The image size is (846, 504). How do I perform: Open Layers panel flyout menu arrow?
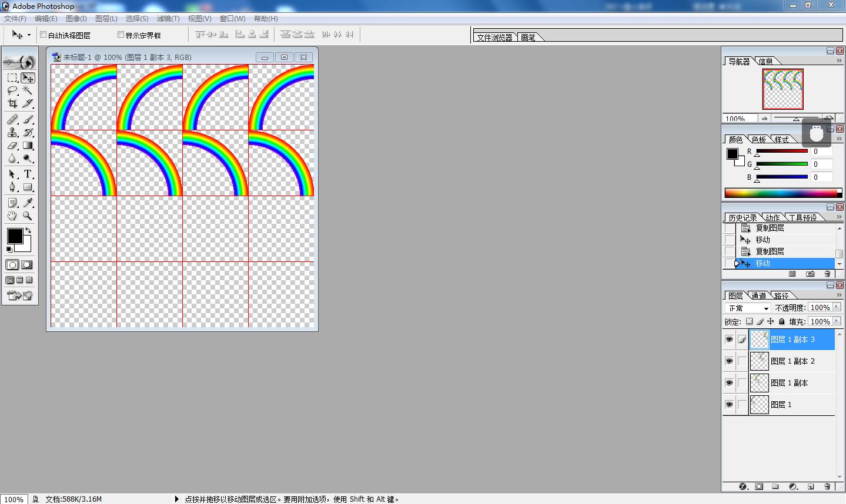coord(839,295)
